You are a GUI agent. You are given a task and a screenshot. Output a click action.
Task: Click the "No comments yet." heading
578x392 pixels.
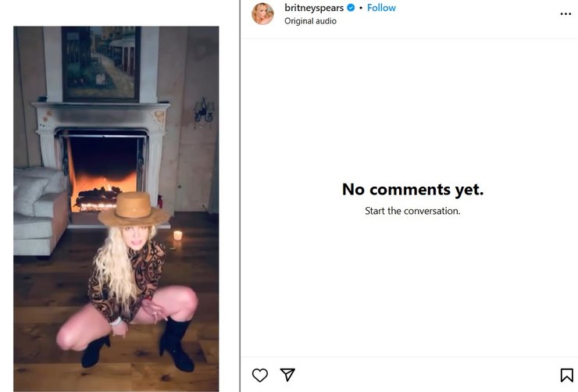point(412,189)
